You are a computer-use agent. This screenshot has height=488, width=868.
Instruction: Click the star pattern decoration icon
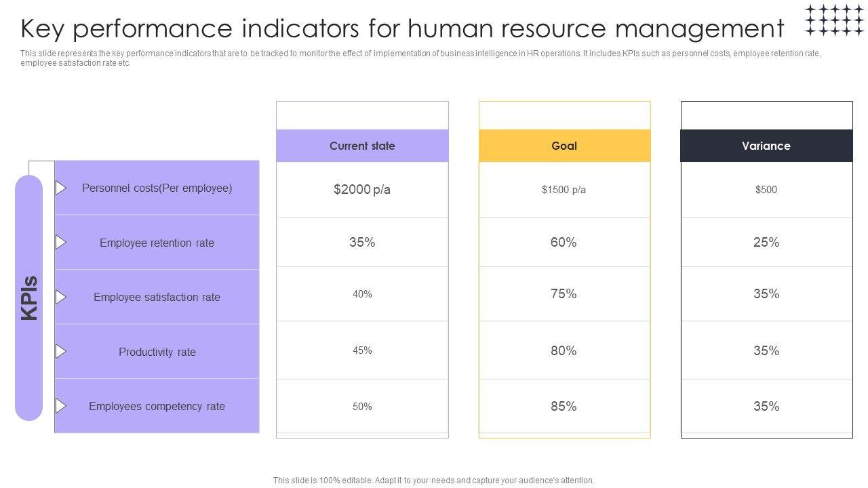tap(834, 20)
